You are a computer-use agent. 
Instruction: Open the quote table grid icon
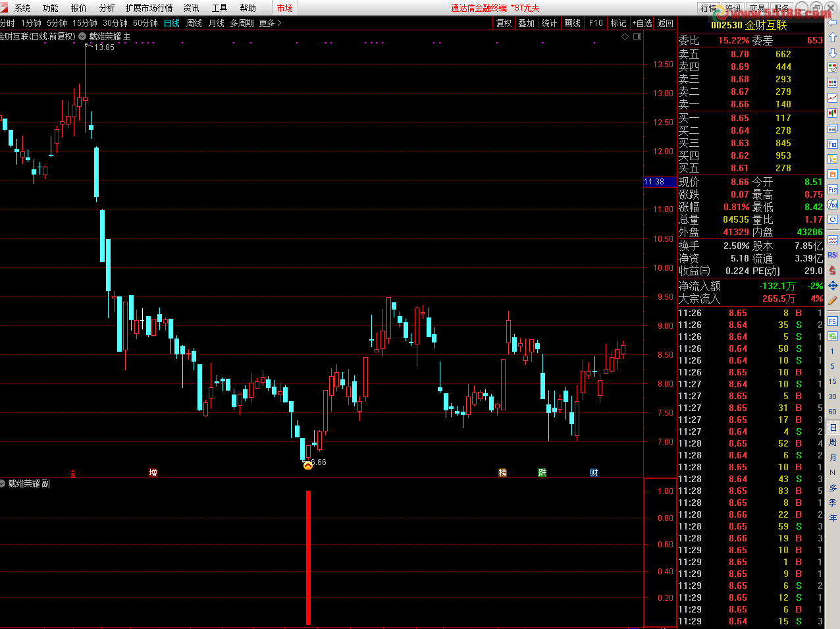833,83
